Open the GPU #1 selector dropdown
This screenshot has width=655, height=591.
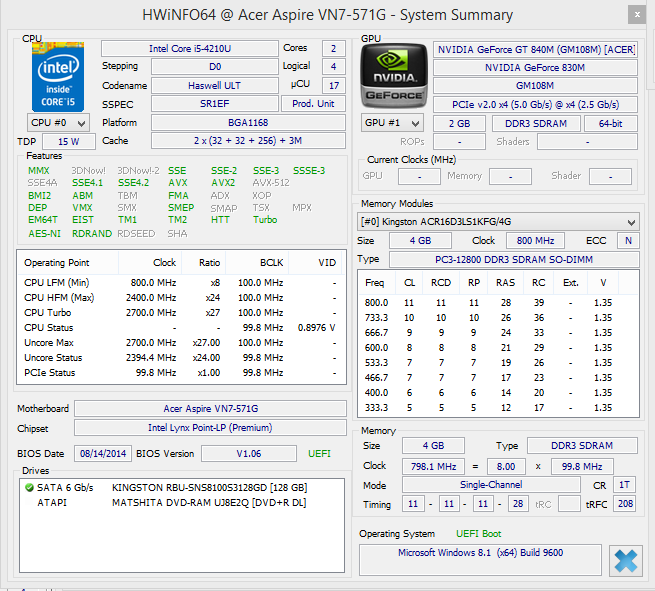pyautogui.click(x=392, y=123)
